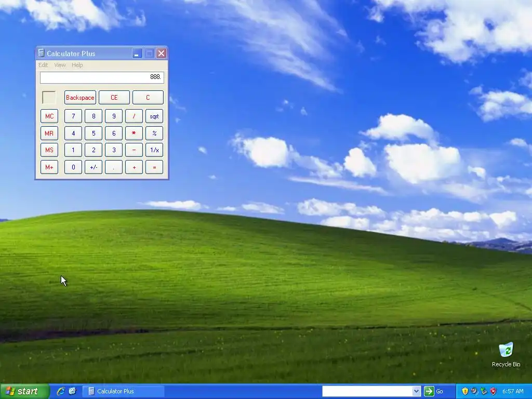Viewport: 532px width, 399px height.
Task: Click the reciprocal 1/x button
Action: click(154, 150)
